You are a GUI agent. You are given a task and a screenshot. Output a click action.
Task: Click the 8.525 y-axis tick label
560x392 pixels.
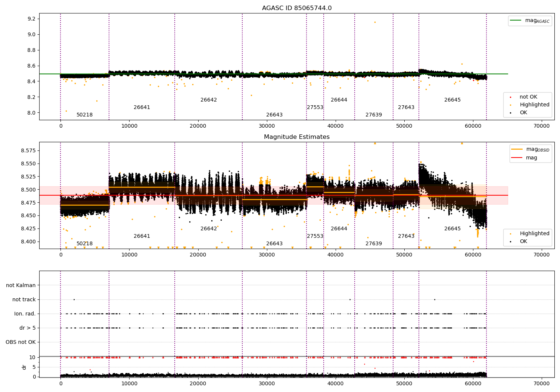28,177
